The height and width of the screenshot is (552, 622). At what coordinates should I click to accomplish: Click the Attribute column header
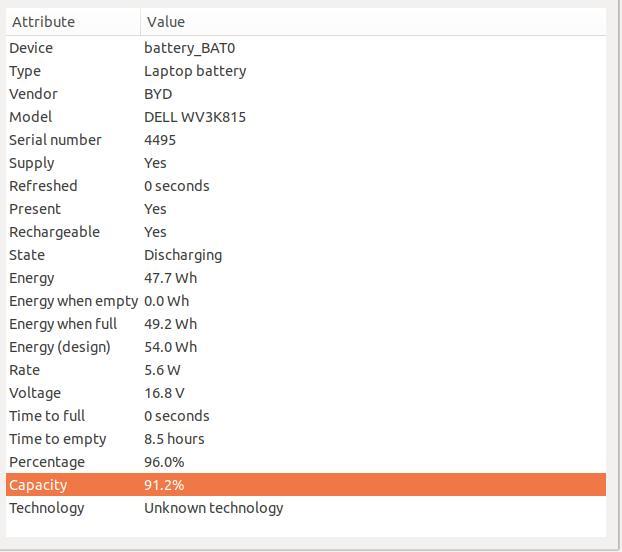(x=73, y=22)
